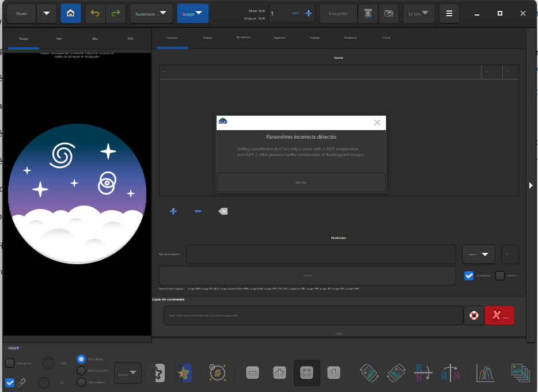538x392 pixels.
Task: Open the histogram transformation tool
Action: (485, 373)
